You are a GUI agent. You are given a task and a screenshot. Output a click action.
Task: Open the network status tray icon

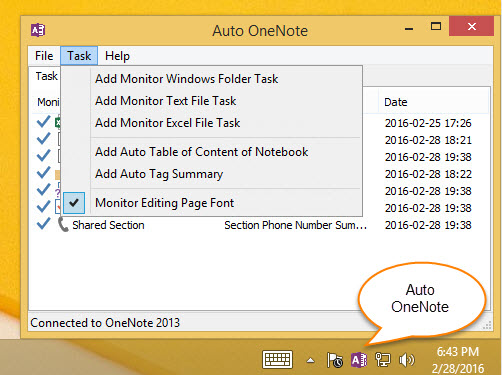coord(382,360)
